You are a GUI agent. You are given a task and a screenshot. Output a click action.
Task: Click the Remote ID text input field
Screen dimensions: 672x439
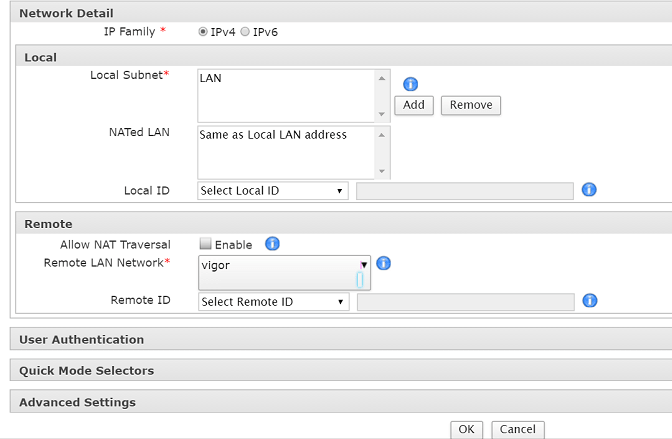pyautogui.click(x=465, y=302)
